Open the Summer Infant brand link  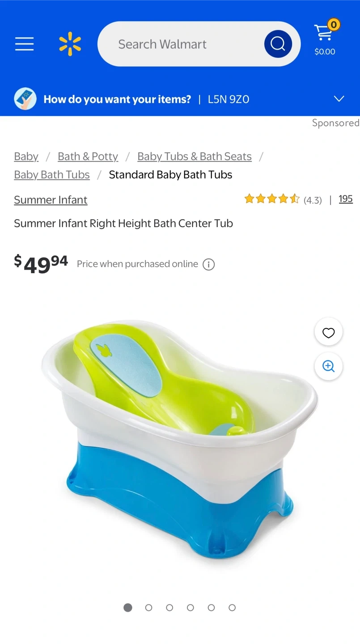pos(51,200)
